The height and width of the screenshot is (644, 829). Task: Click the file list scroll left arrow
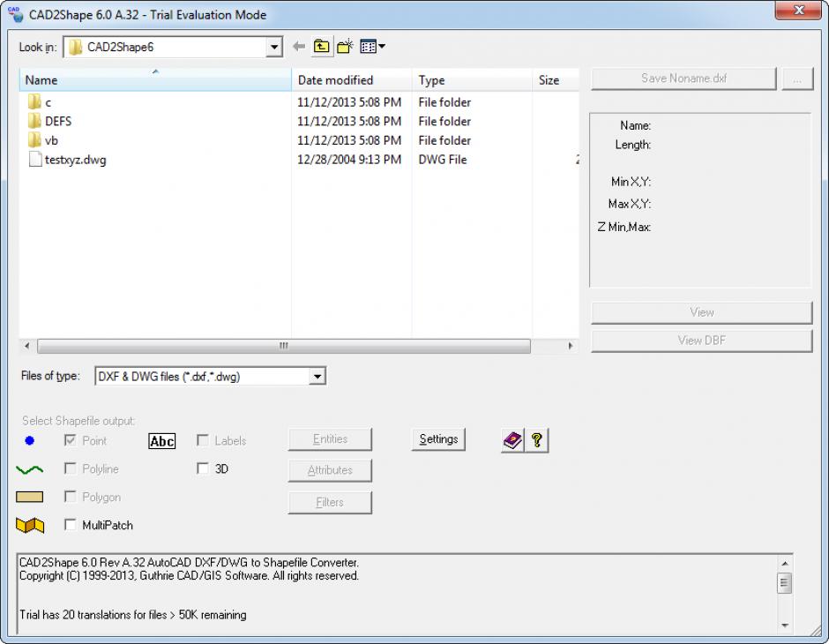click(27, 346)
